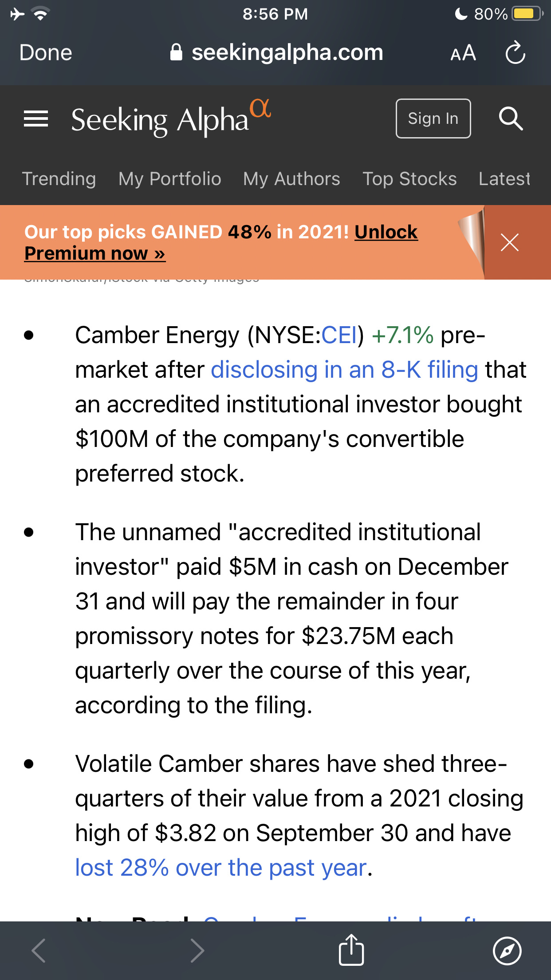The height and width of the screenshot is (980, 551).
Task: Dismiss the orange Premium banner
Action: (509, 242)
